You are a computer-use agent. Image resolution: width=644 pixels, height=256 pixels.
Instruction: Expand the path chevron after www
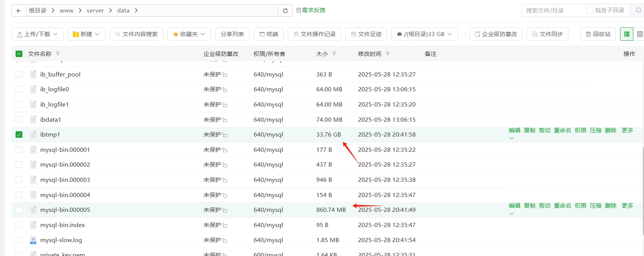80,11
